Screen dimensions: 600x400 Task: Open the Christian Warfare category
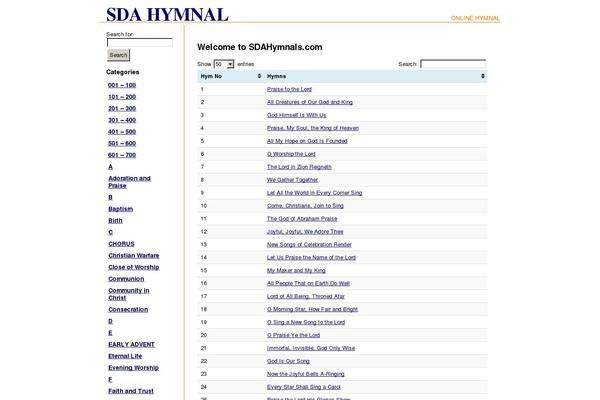[x=134, y=255]
